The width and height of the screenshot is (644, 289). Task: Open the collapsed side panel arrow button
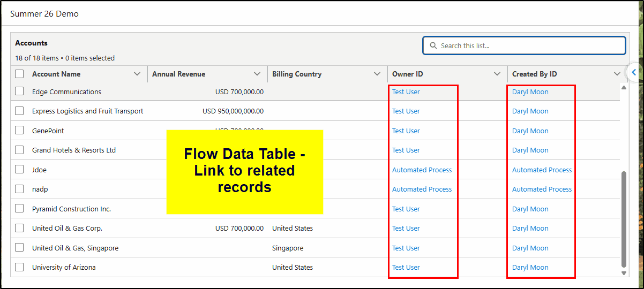click(x=634, y=72)
